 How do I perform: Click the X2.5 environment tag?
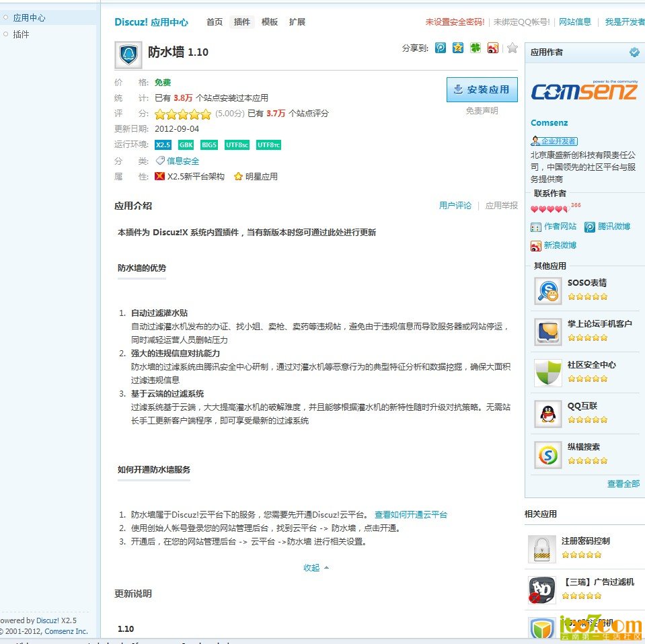pos(163,145)
